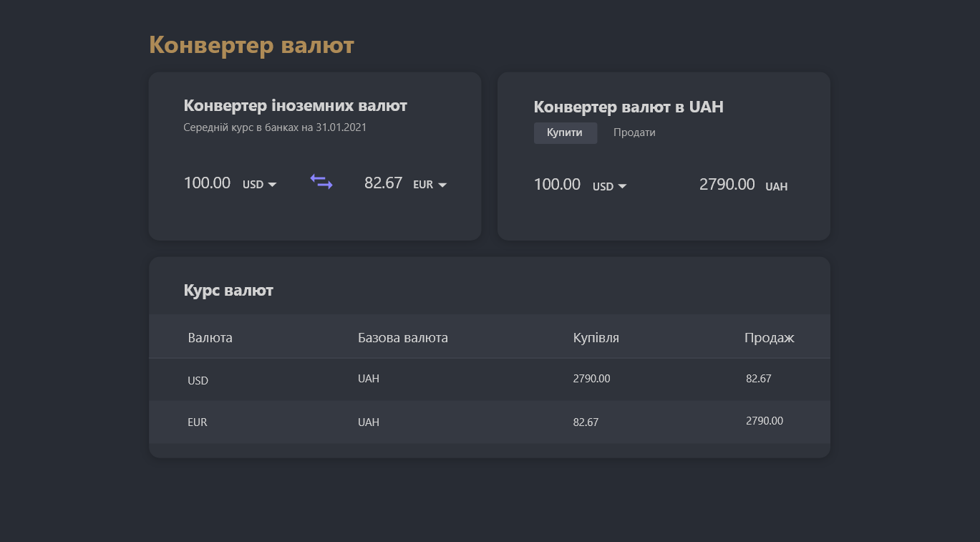Screen dimensions: 980x542
Task: Open the EUR currency dropdown
Action: pyautogui.click(x=430, y=185)
